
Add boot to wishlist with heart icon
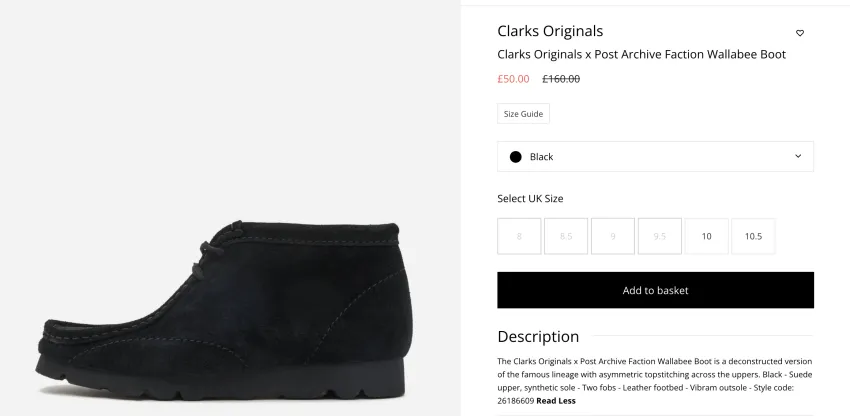click(x=800, y=33)
